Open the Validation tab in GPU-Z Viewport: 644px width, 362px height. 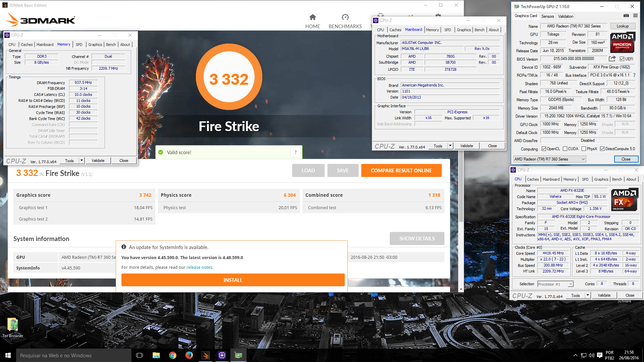pyautogui.click(x=566, y=16)
